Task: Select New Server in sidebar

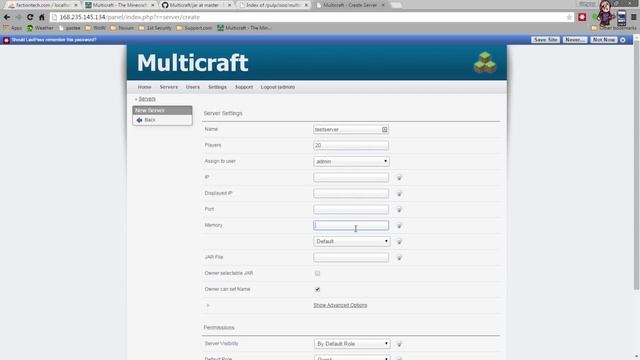Action: click(162, 111)
